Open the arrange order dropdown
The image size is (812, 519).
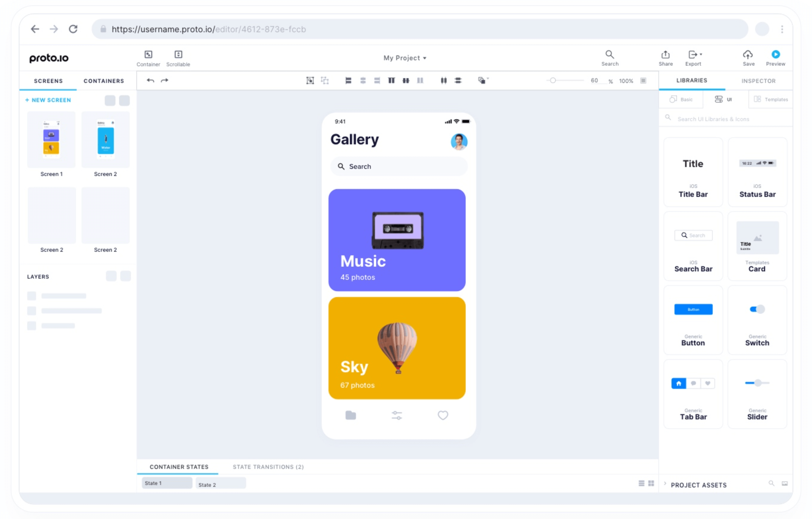tap(483, 81)
